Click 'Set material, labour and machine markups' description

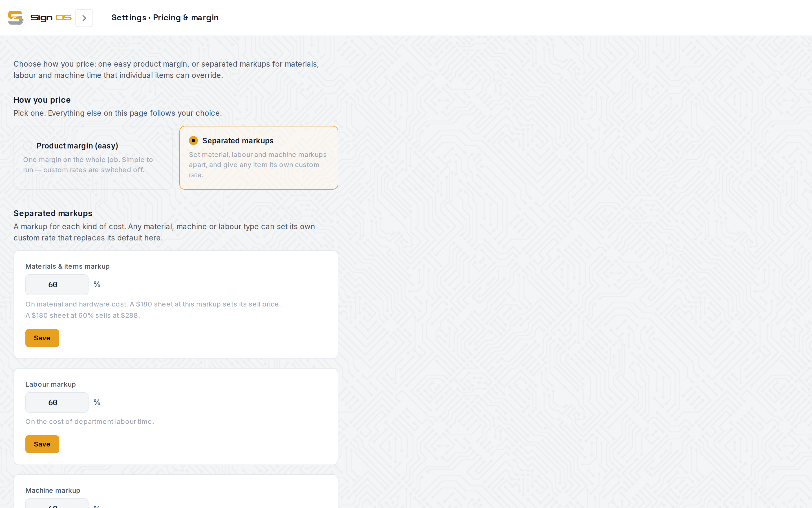tap(258, 165)
